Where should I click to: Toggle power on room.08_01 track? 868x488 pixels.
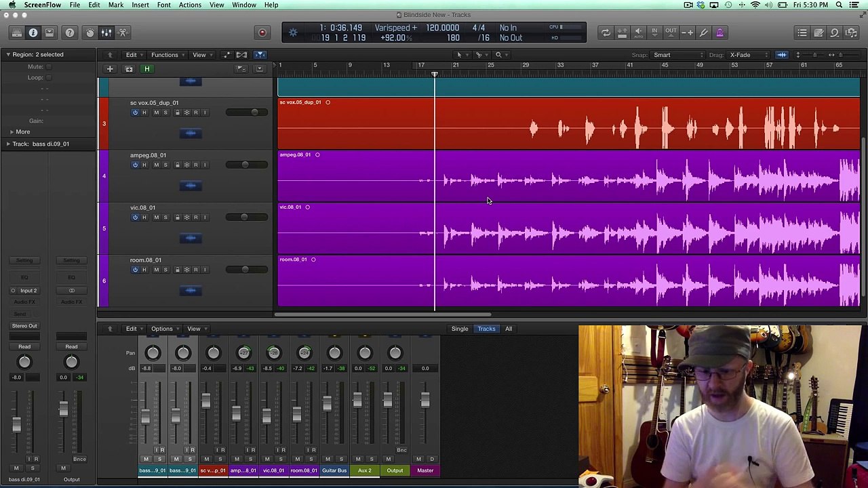pos(135,270)
